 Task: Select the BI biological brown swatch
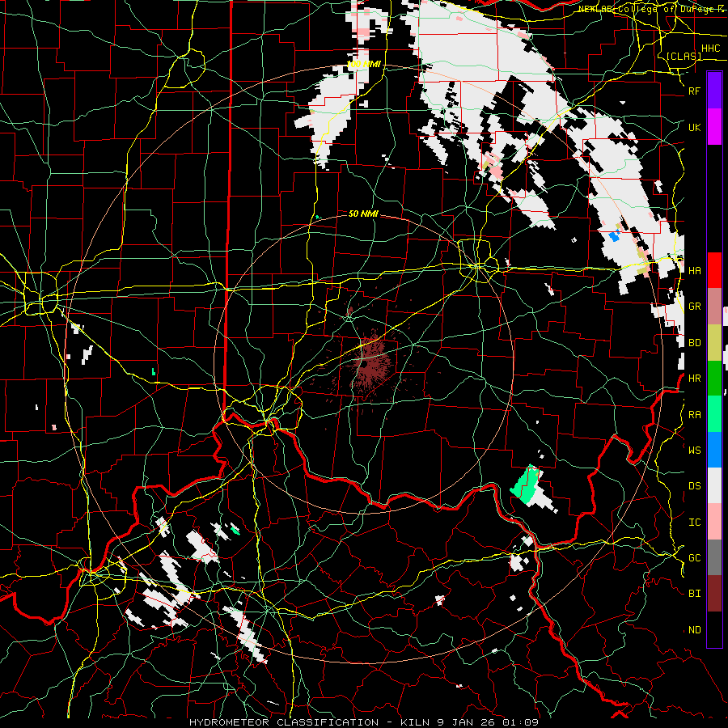tap(714, 594)
